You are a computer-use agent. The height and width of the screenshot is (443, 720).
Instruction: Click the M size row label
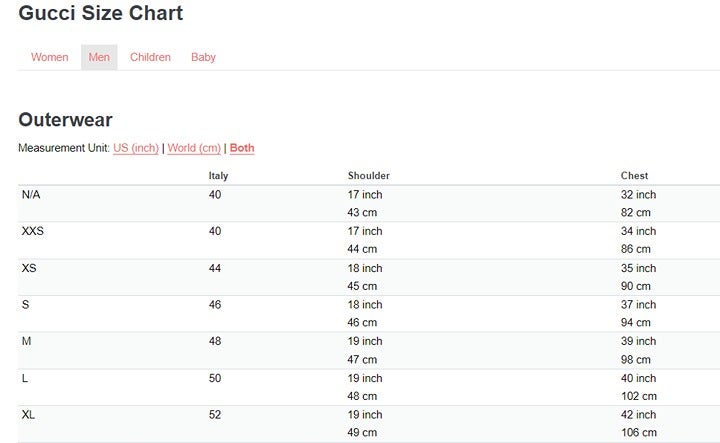[26, 341]
